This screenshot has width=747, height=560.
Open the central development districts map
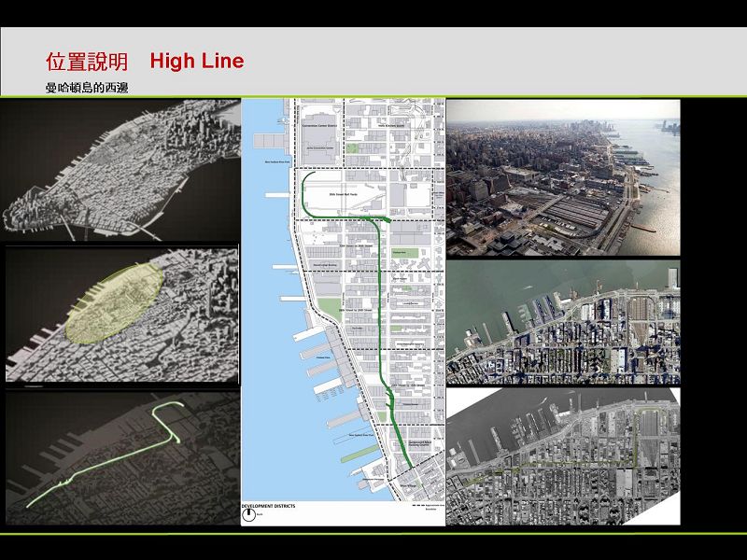pyautogui.click(x=343, y=299)
